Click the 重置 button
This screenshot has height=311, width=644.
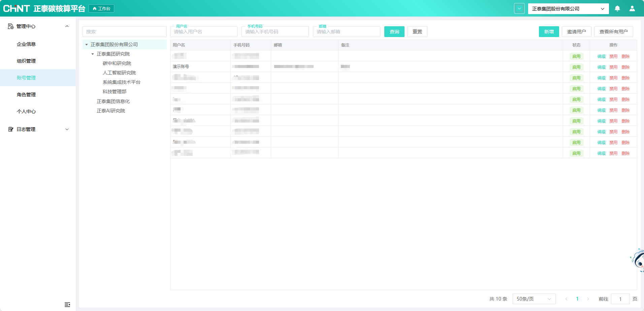click(417, 32)
